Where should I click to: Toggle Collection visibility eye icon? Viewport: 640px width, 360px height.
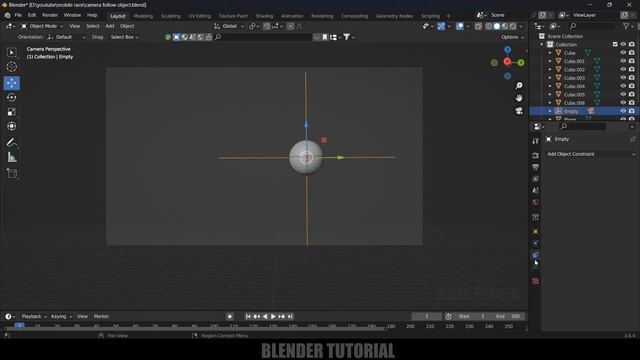coord(623,44)
